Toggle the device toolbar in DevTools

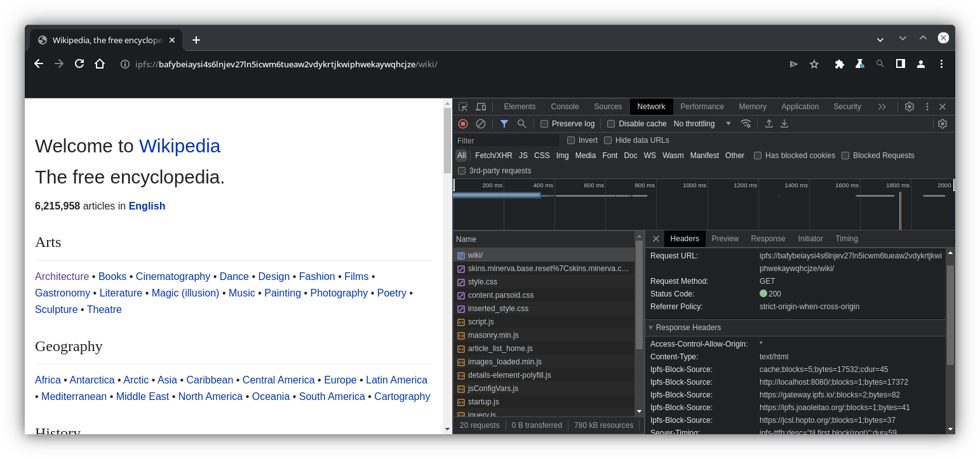481,107
